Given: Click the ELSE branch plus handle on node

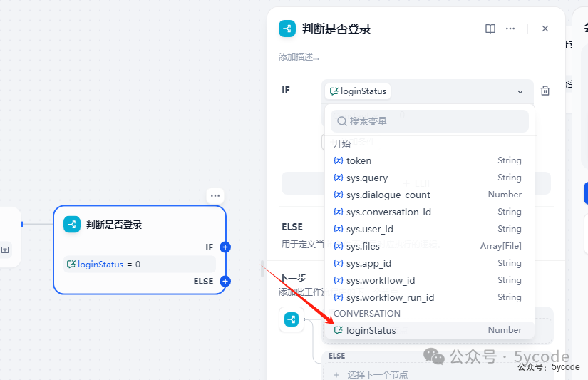Looking at the screenshot, I should tap(225, 282).
